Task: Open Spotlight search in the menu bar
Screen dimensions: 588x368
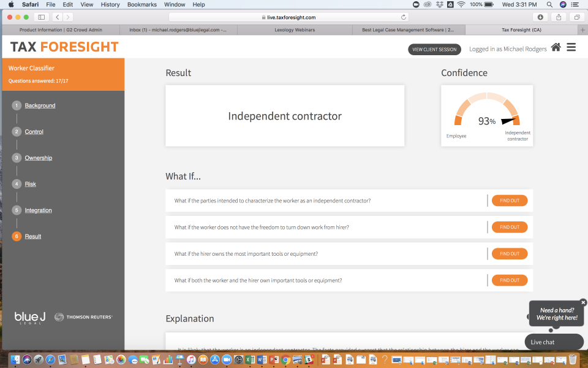Action: tap(549, 4)
